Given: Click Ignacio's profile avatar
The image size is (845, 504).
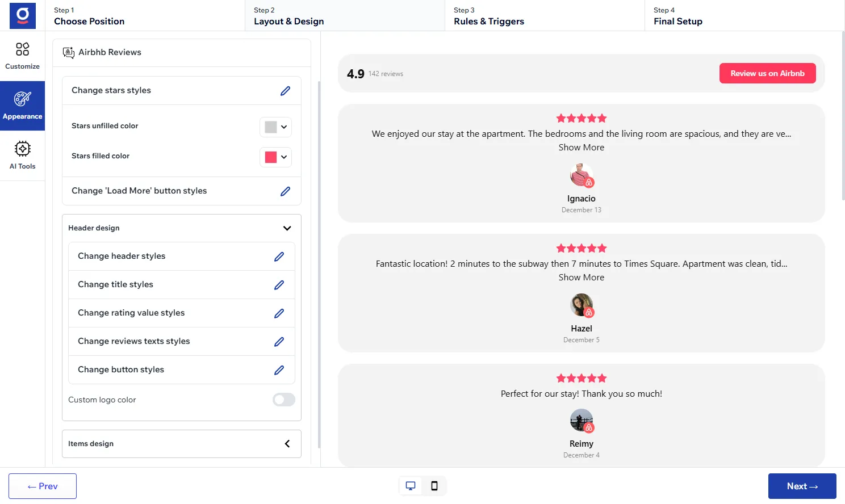Looking at the screenshot, I should (x=582, y=175).
